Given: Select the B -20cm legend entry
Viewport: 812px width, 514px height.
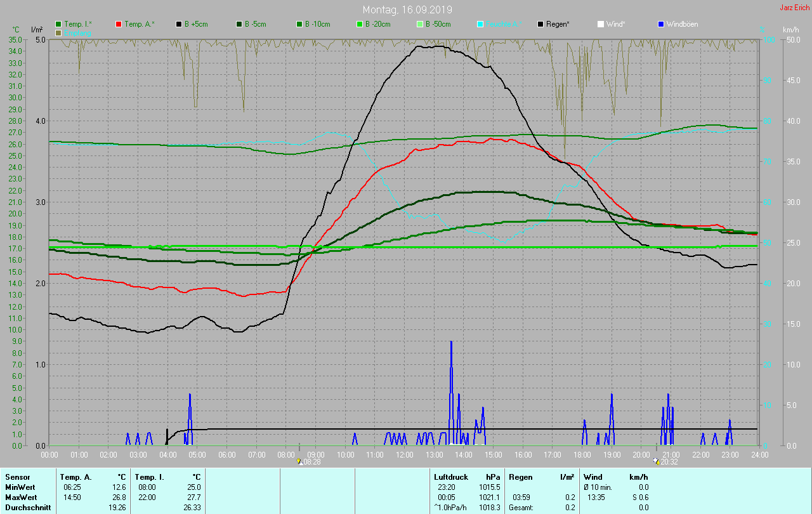Looking at the screenshot, I should 377,24.
